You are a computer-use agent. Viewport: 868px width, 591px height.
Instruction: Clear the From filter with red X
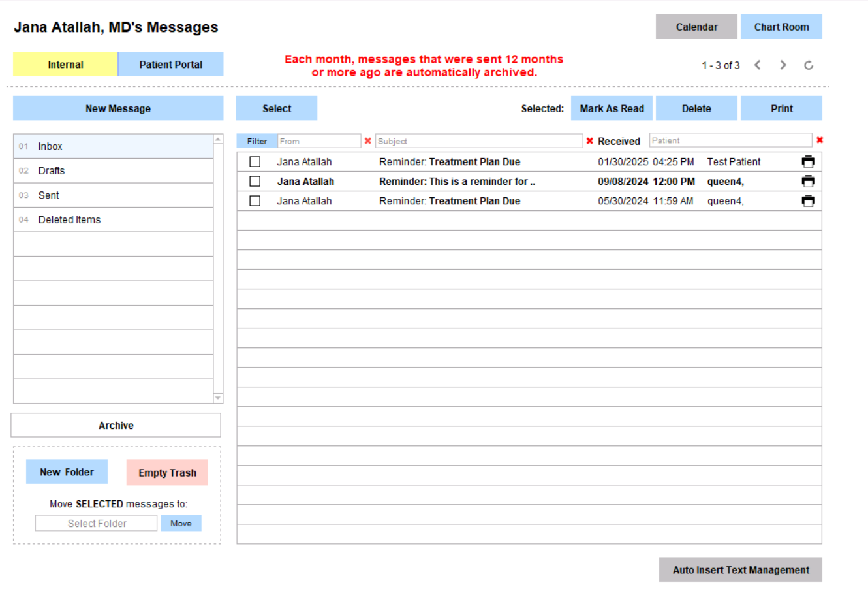coord(368,141)
